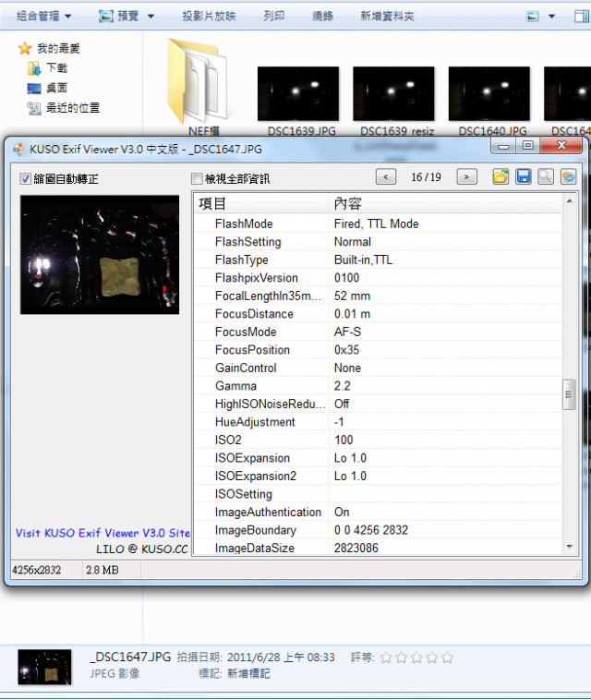Click the preview image in Exif Viewer
This screenshot has width=591, height=700.
click(x=100, y=255)
